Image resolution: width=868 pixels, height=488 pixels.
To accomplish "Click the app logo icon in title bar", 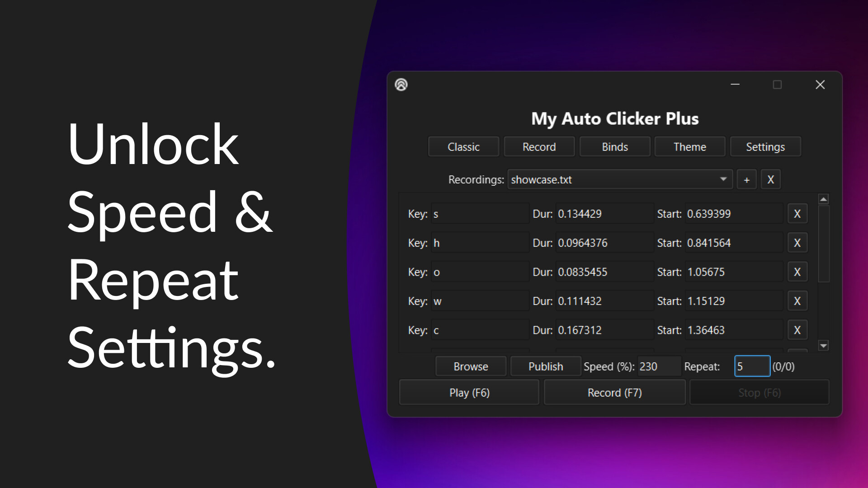I will coord(401,84).
